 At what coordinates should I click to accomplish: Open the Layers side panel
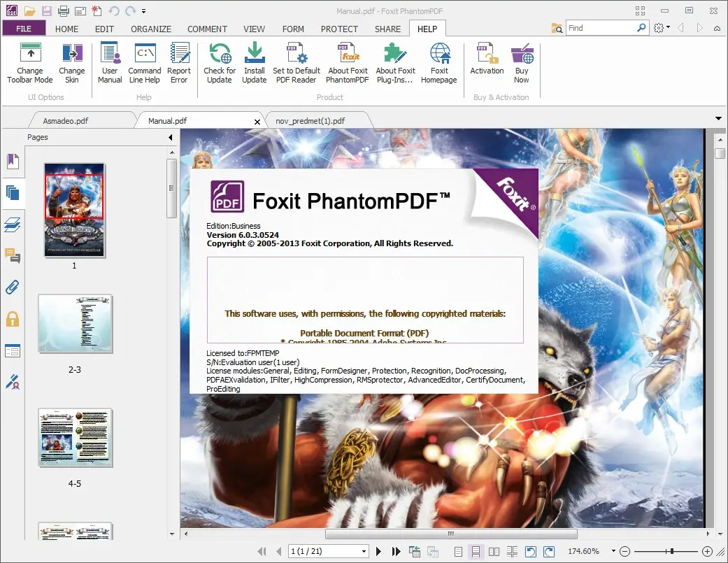[13, 225]
